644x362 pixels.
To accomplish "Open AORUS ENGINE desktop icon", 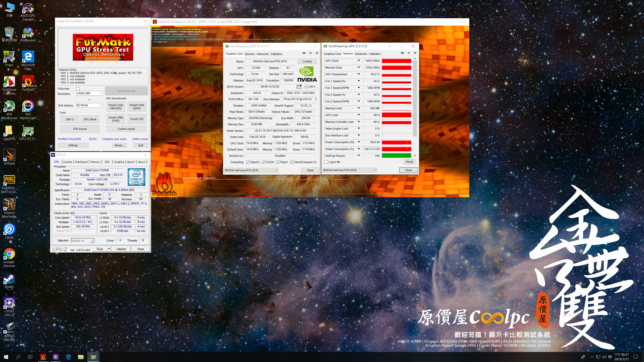I will (9, 332).
